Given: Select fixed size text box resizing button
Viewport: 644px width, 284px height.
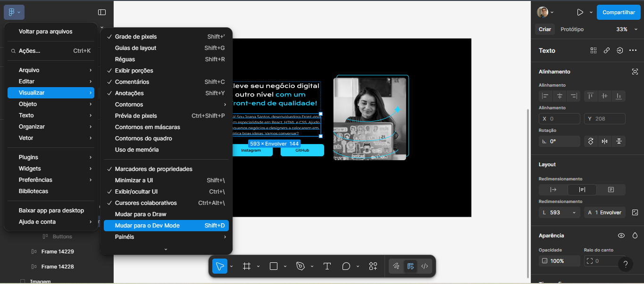Looking at the screenshot, I should pos(611,190).
